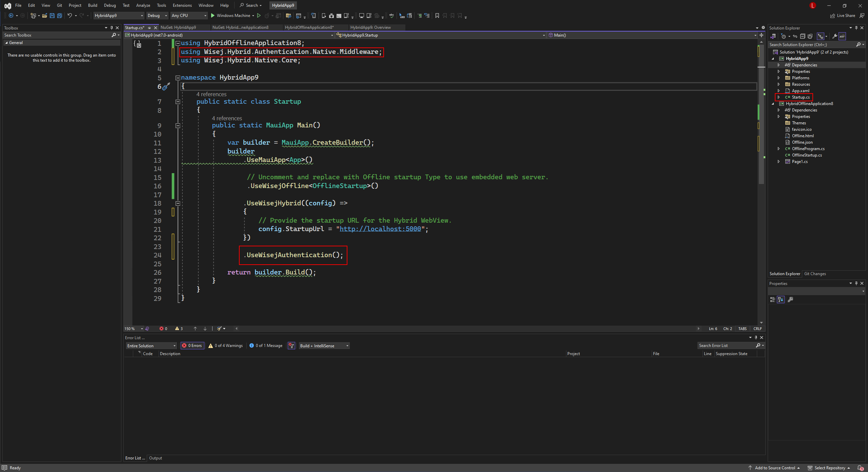Click Select Repository in status bar
This screenshot has height=472, width=868.
(829, 468)
